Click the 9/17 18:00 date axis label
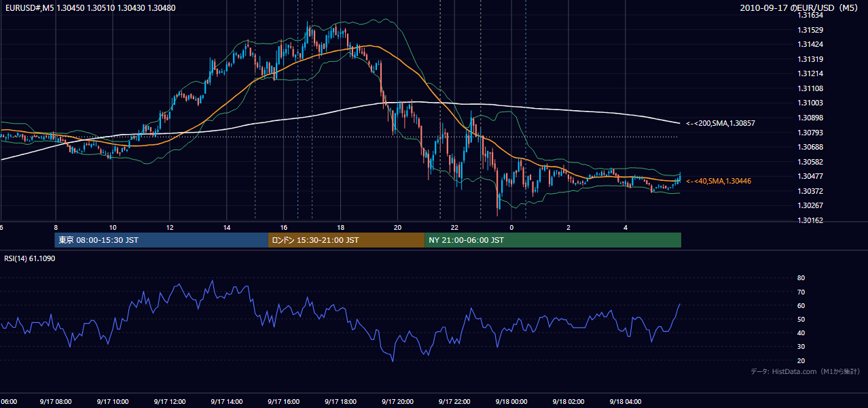The height and width of the screenshot is (408, 868). coord(340,401)
